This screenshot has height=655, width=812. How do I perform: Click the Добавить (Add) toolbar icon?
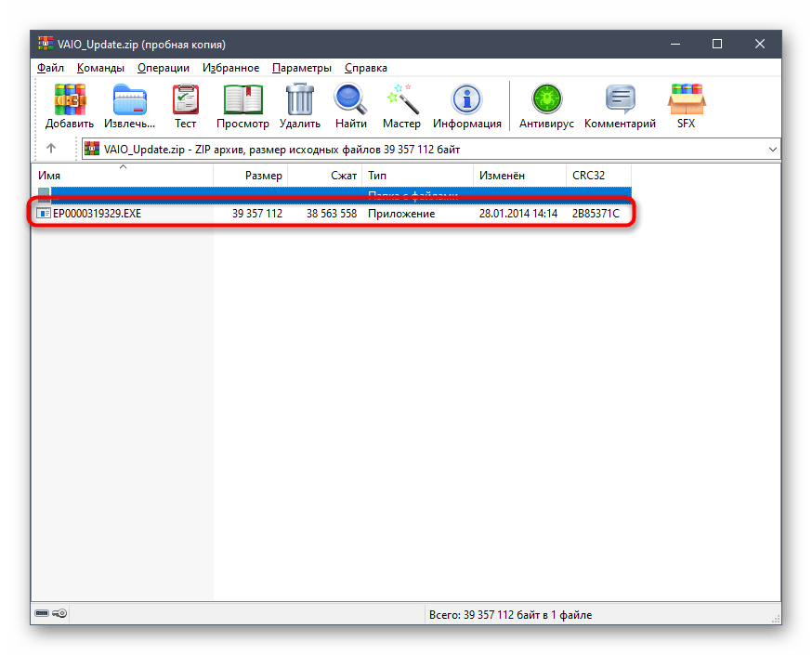tap(70, 106)
